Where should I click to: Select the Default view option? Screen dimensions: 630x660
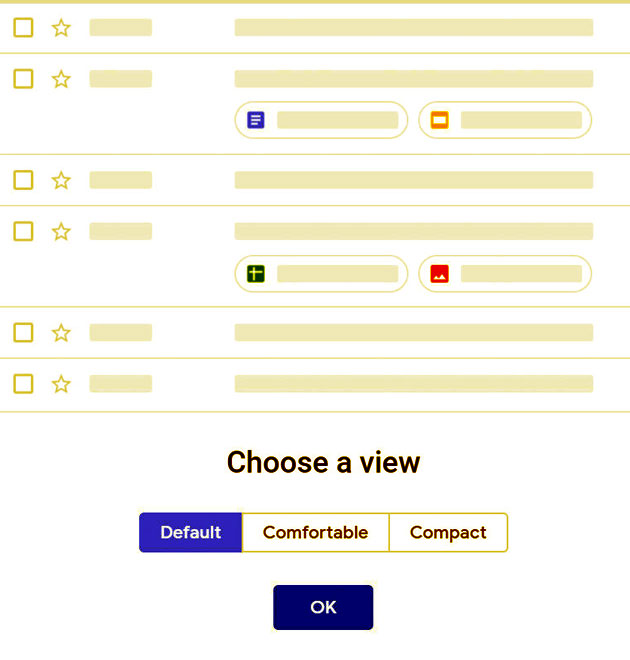190,532
